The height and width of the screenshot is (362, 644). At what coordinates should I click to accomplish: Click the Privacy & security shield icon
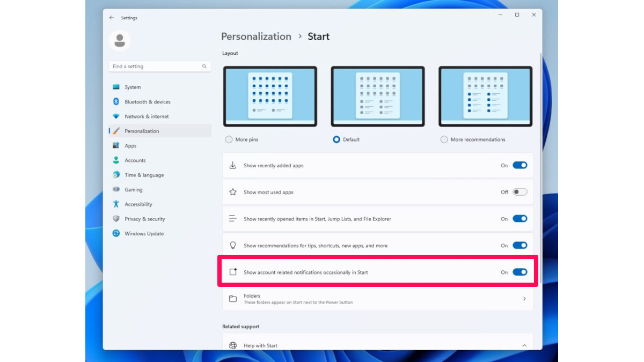[x=116, y=218]
